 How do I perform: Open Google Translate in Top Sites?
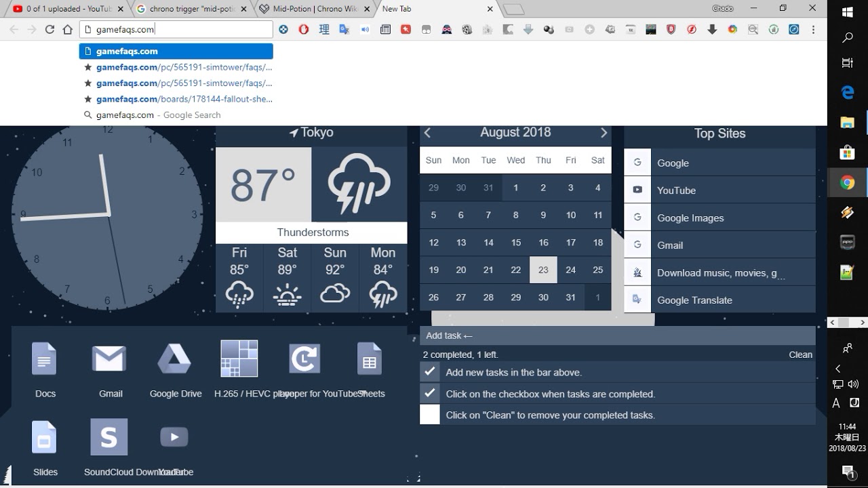(x=719, y=300)
